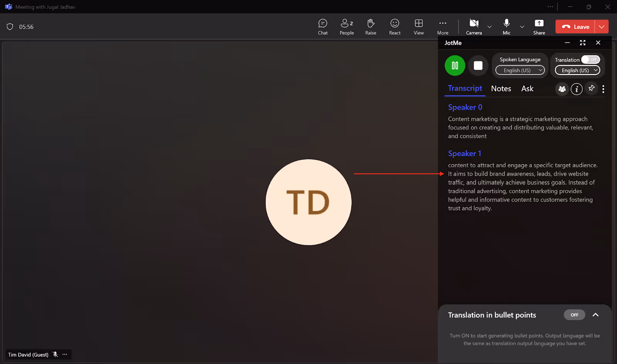Collapse the Translation in bullet points section

click(595, 315)
